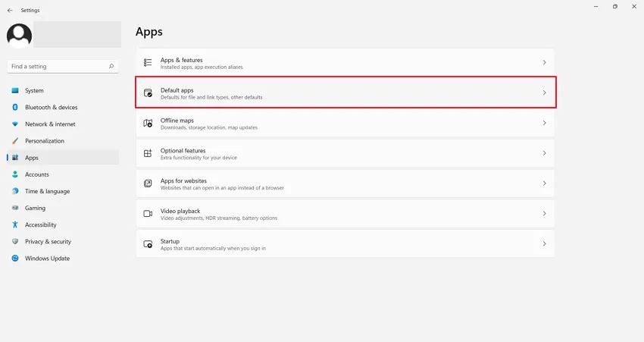644x342 pixels.
Task: Click the user profile avatar
Action: click(19, 35)
